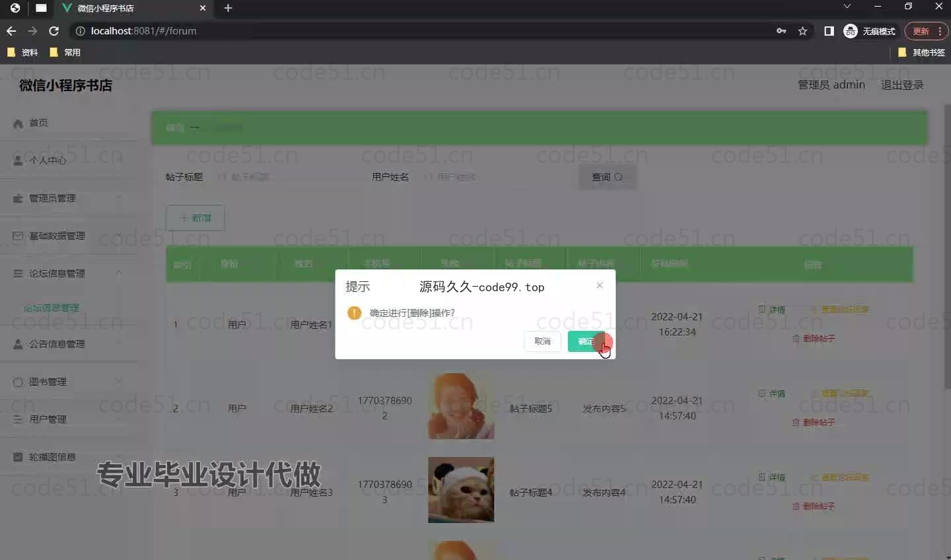This screenshot has width=951, height=560.
Task: Click the icon beside 管理员管理
Action: click(x=18, y=198)
